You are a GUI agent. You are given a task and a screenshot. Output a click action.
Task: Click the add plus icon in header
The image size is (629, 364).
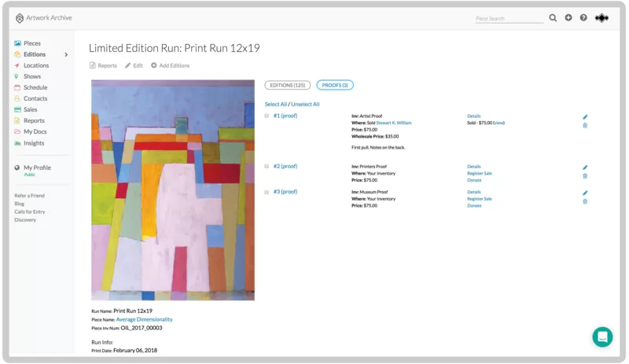[568, 17]
